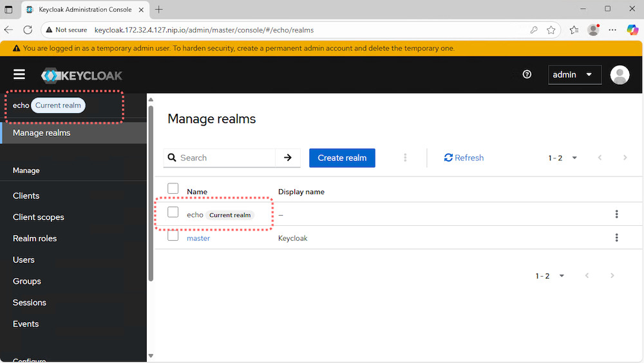Click the Create realm button
This screenshot has height=363, width=644.
tap(342, 158)
